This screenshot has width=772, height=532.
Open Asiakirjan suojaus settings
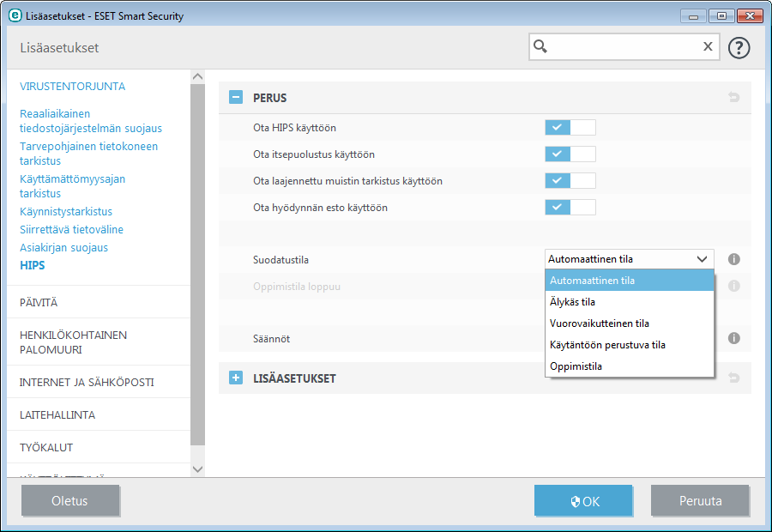[x=63, y=247]
